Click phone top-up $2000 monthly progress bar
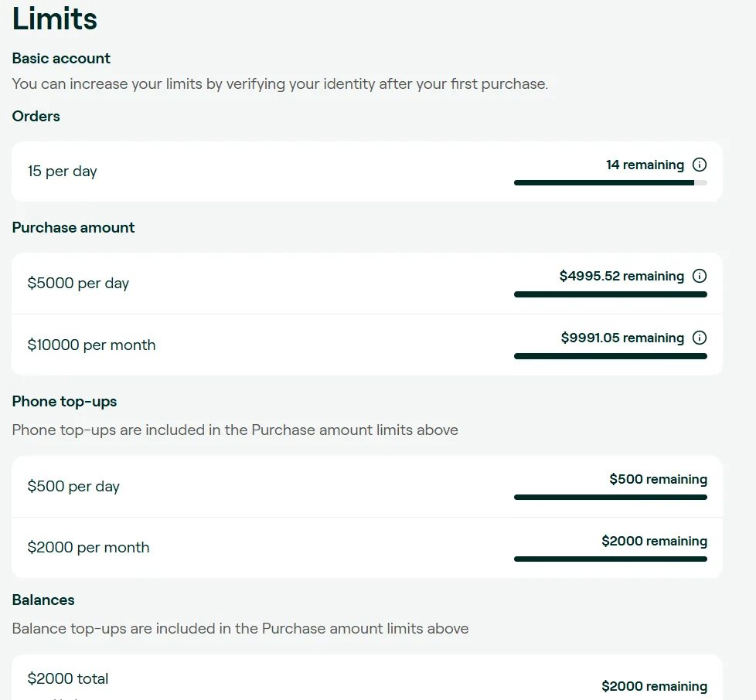Viewport: 756px width, 700px height. (x=611, y=559)
